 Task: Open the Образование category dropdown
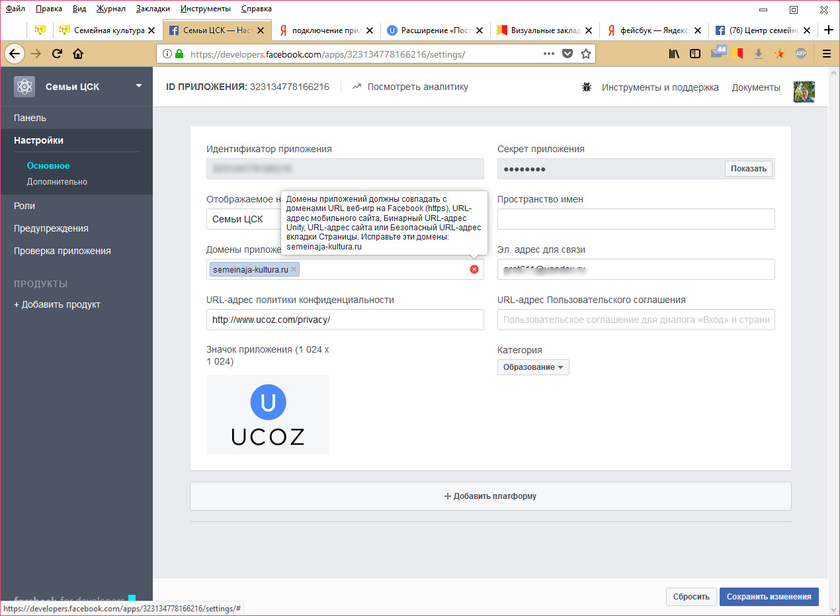(532, 367)
